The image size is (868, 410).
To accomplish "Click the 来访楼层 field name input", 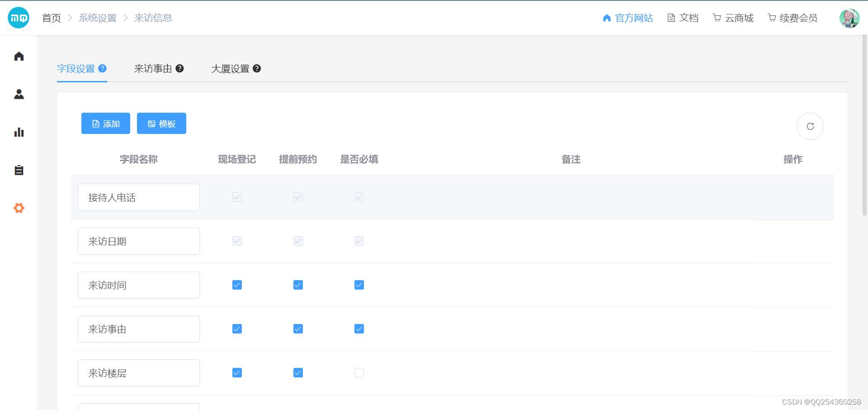I will pyautogui.click(x=139, y=373).
